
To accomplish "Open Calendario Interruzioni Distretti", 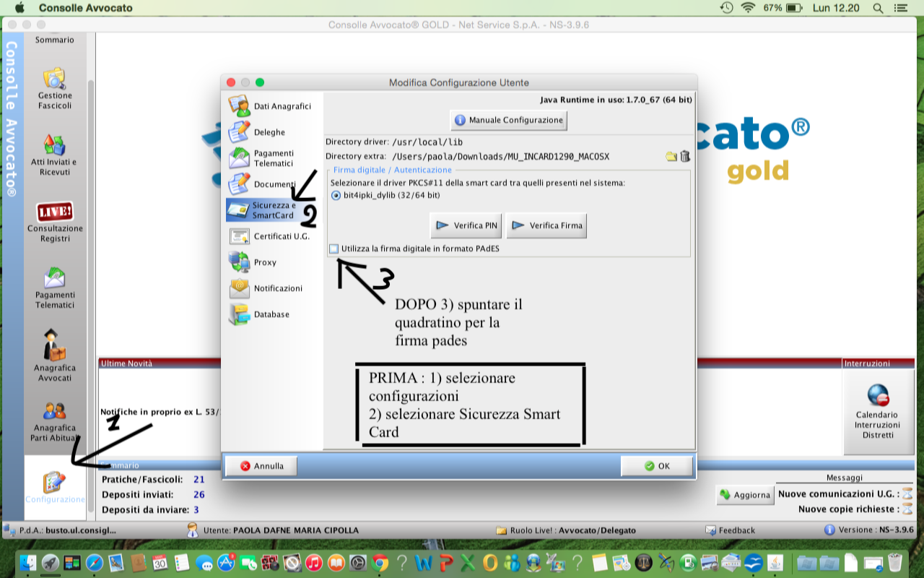I will (x=877, y=413).
